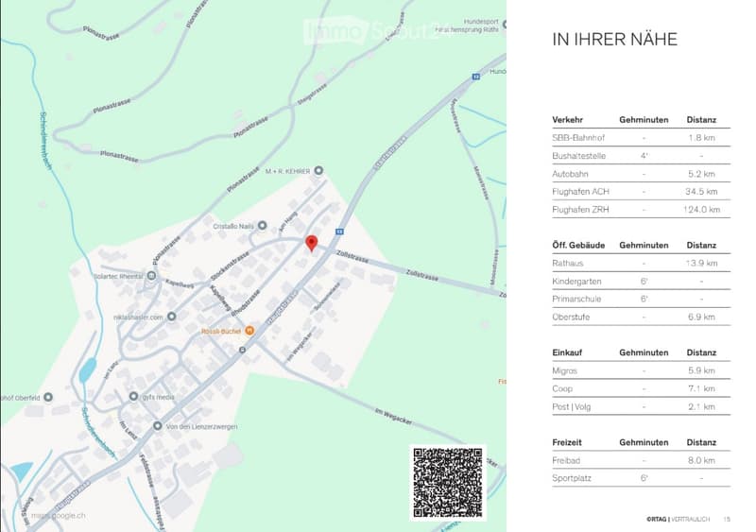Click the bus stop icon below Rössli Büchel
Viewport: 756px width, 532px height.
(243, 350)
